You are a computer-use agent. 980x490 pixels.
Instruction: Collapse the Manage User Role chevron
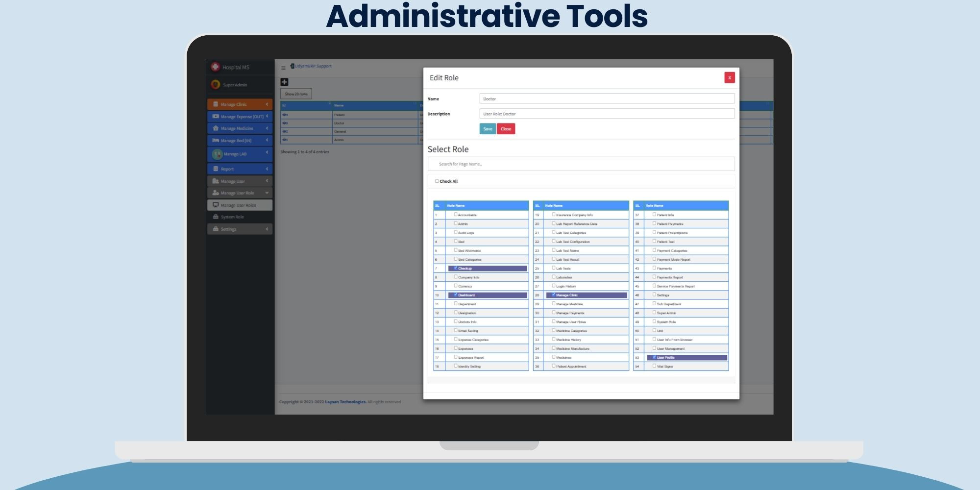[267, 193]
